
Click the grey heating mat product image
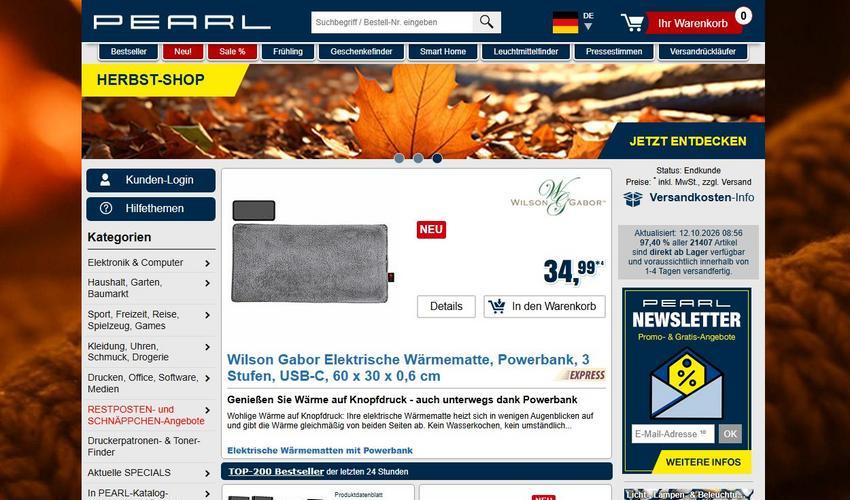[x=312, y=262]
